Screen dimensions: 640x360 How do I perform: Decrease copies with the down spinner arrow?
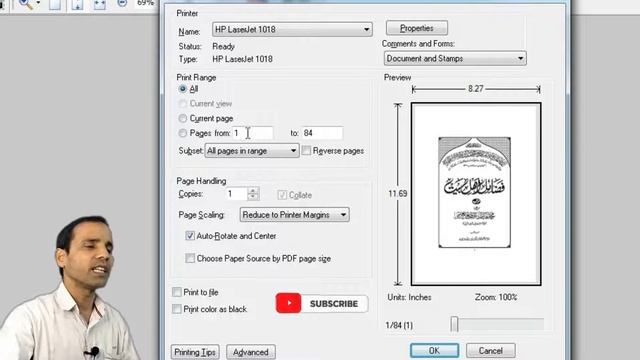tap(253, 197)
